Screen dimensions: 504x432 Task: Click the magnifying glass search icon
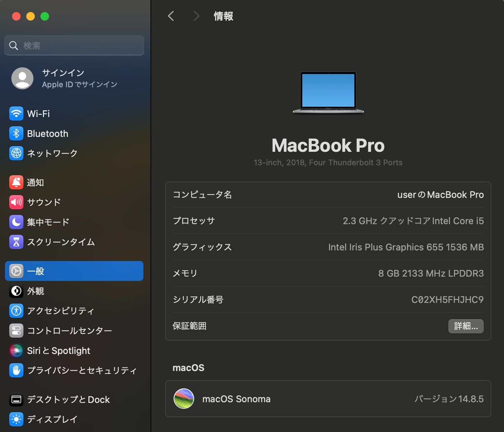(x=13, y=45)
